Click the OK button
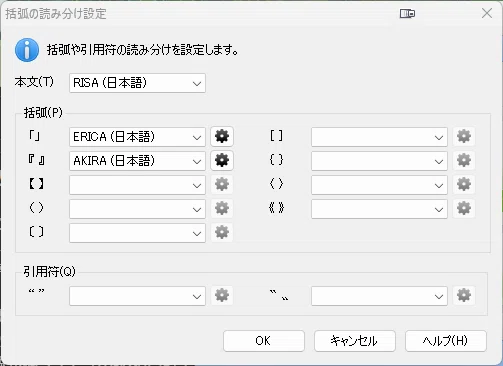This screenshot has width=503, height=366. point(264,341)
